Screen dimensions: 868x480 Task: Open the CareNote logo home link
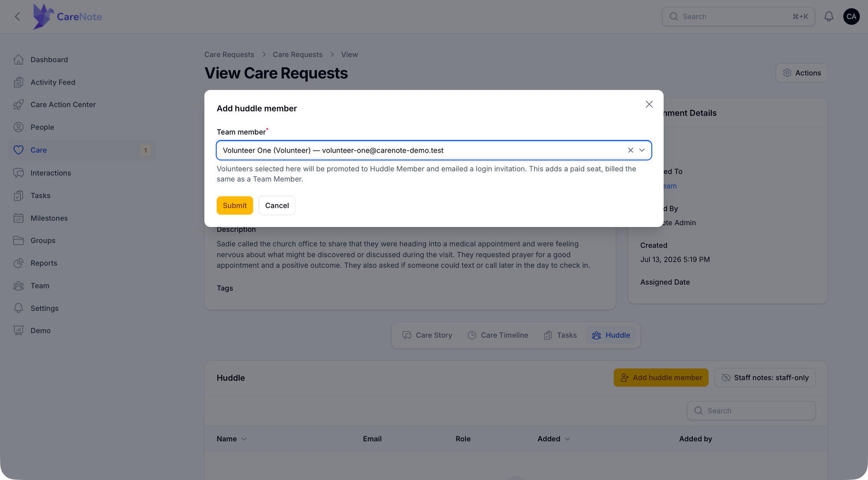[68, 16]
